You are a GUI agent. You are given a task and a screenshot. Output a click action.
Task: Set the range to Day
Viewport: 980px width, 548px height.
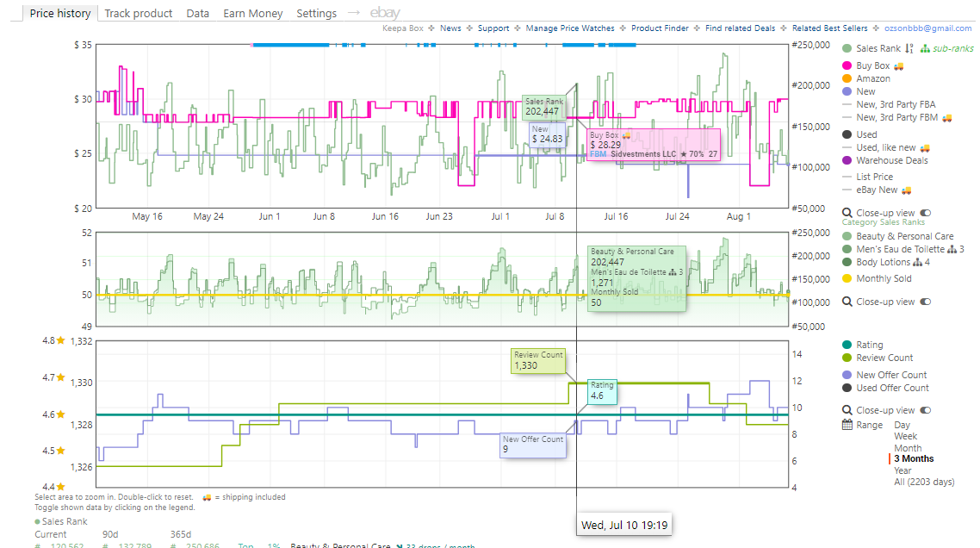tap(902, 425)
